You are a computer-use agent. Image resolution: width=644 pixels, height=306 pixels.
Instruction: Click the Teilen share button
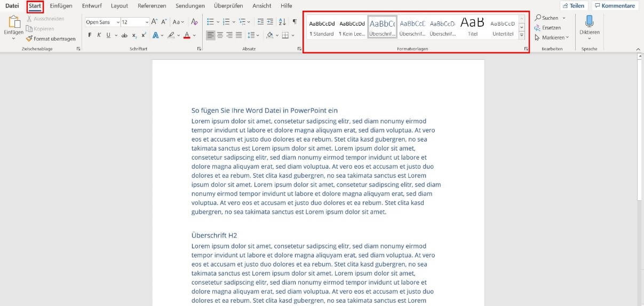pos(574,6)
